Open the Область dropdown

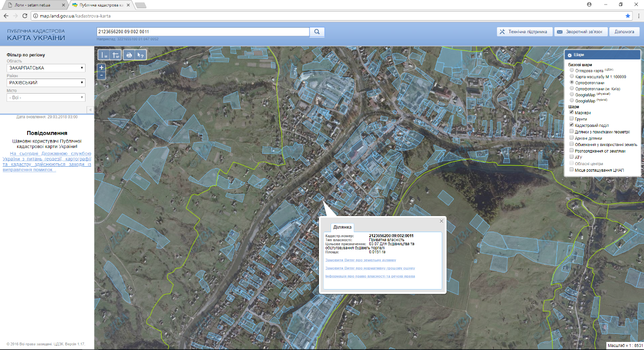[x=46, y=68]
